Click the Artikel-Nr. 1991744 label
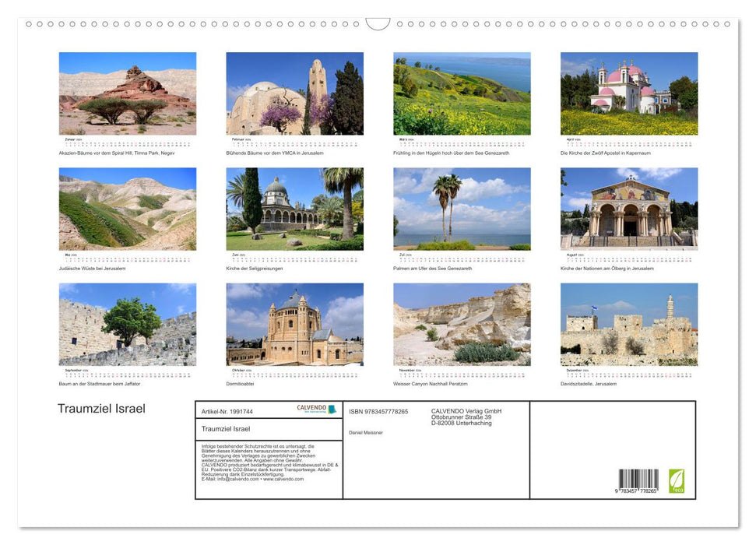 226,411
